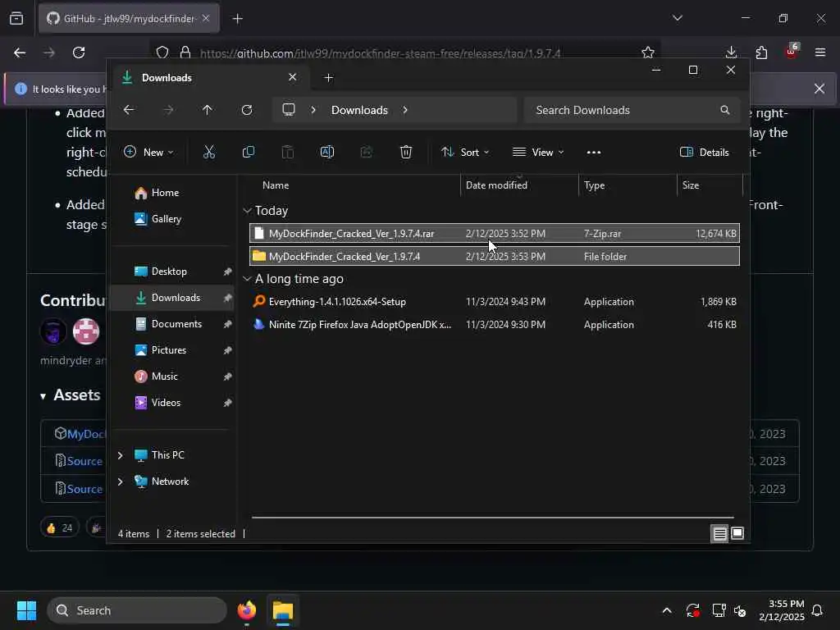Open the notification bell in system tray
Screen dimensions: 840x630
(818, 610)
